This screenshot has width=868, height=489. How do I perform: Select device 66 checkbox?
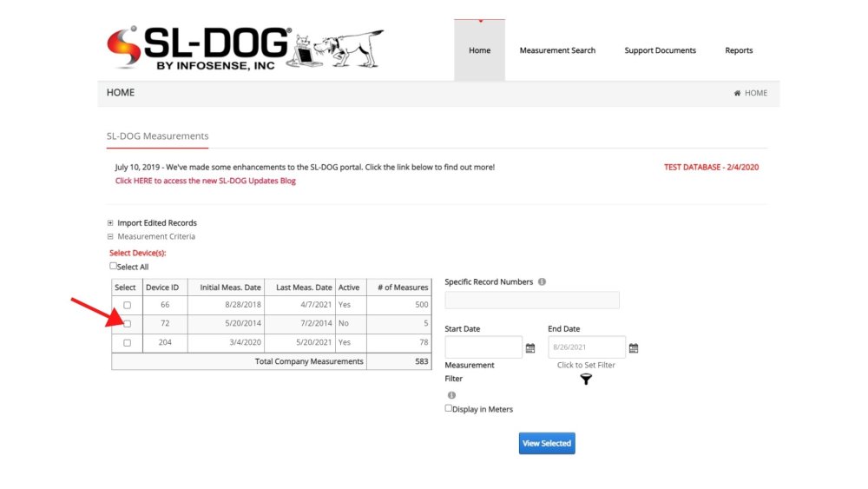click(x=128, y=305)
